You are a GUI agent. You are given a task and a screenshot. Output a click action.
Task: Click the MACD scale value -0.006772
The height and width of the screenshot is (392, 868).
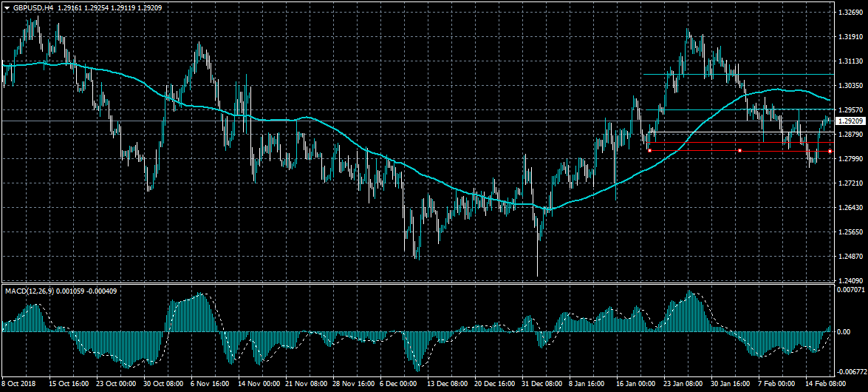click(850, 372)
